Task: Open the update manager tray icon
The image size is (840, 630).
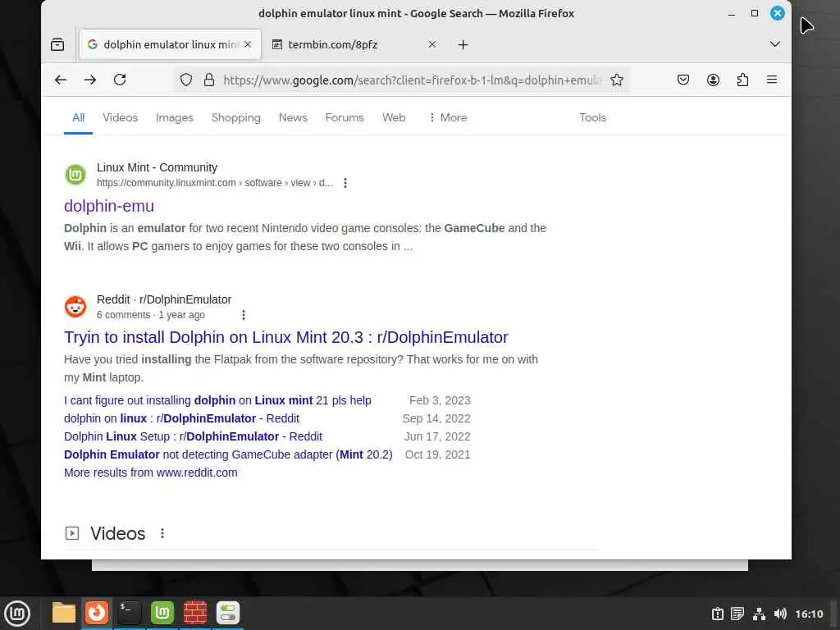Action: click(718, 614)
